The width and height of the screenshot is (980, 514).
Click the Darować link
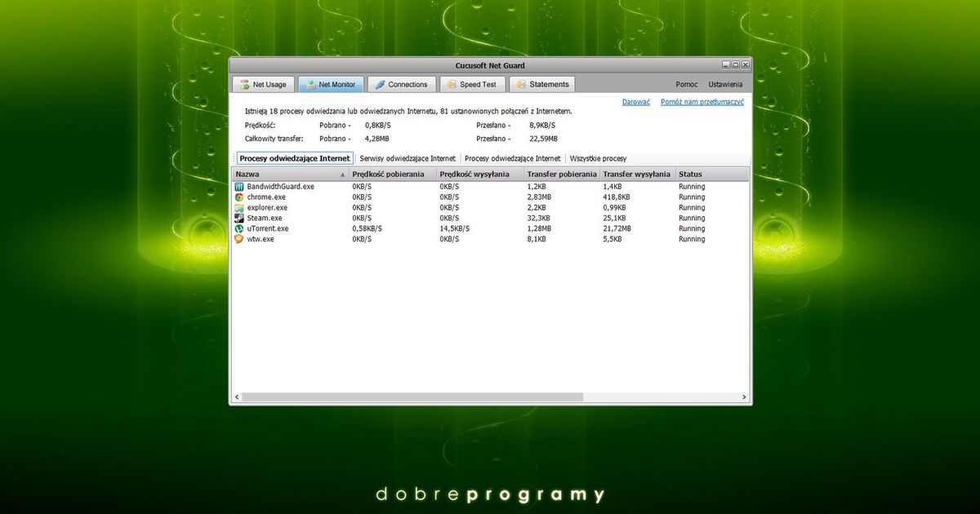636,101
